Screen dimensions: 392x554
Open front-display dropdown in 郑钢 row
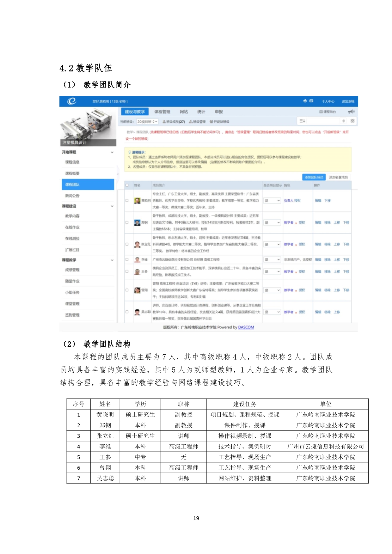[272, 222]
